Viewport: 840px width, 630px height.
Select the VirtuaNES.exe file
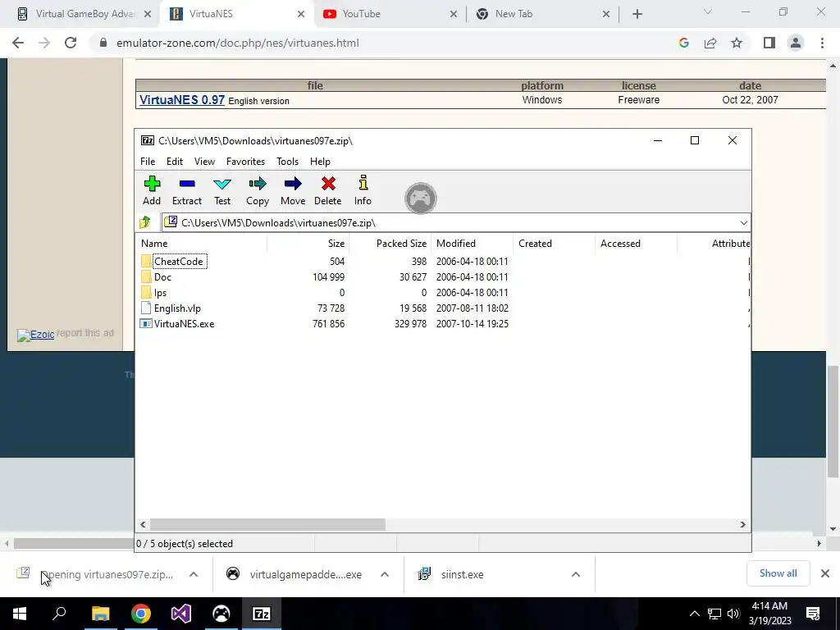(x=184, y=323)
